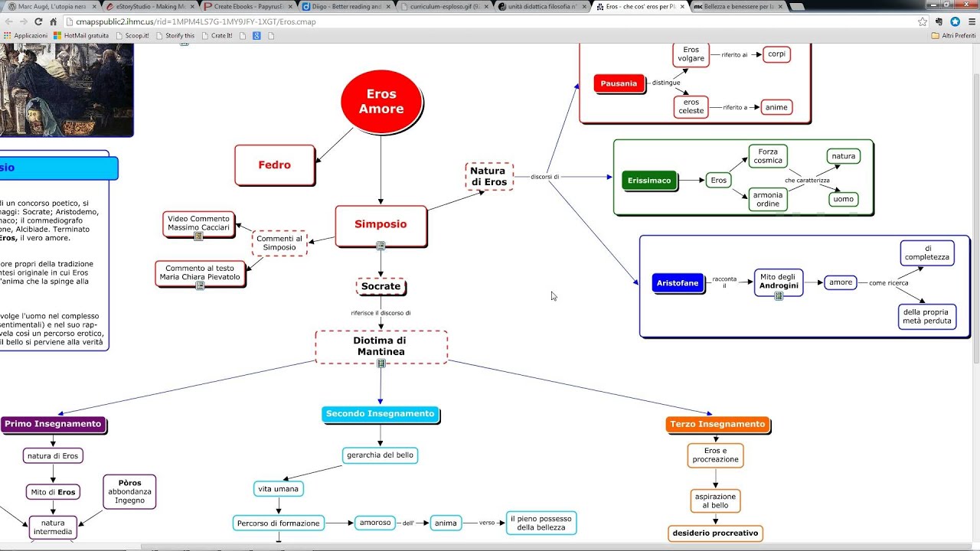
Task: Select the Commenti al Simposio node
Action: [279, 243]
